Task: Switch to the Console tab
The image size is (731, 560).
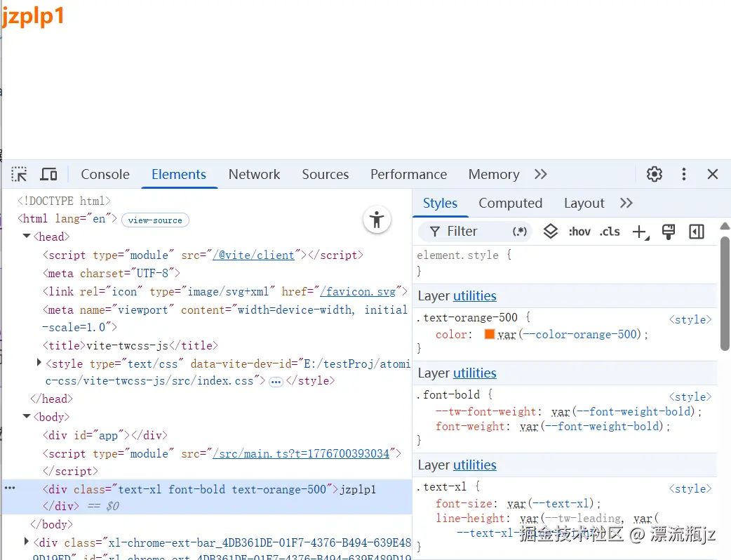Action: (x=105, y=175)
